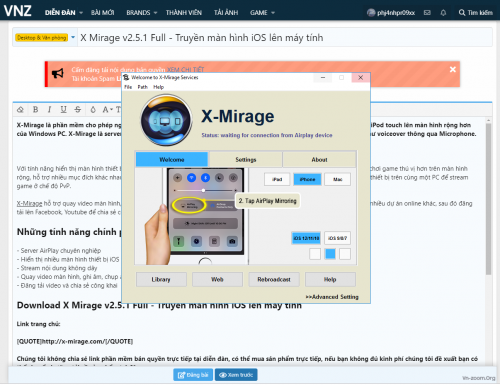Image resolution: width=500 pixels, height=385 pixels.
Task: Click the AirPlay tutorial phone image
Action: click(197, 216)
